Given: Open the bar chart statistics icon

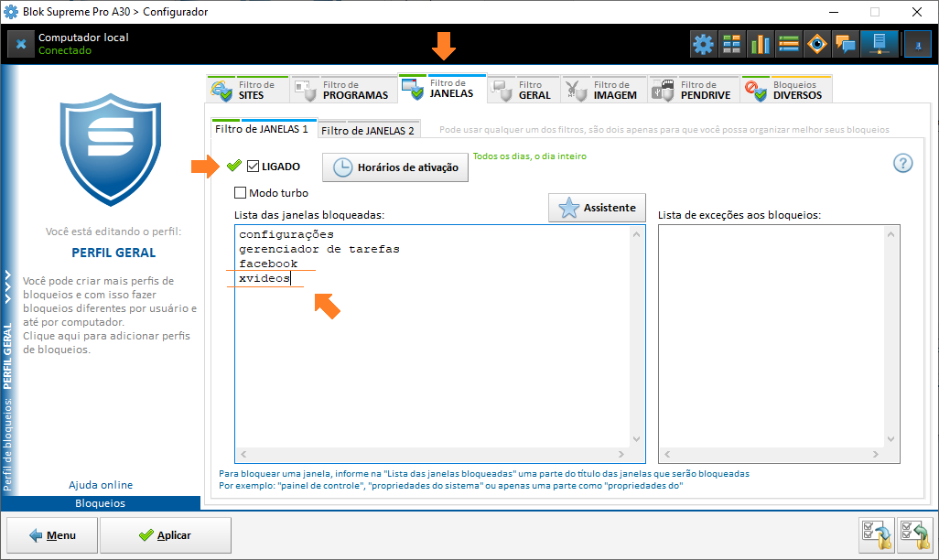Looking at the screenshot, I should coord(760,44).
